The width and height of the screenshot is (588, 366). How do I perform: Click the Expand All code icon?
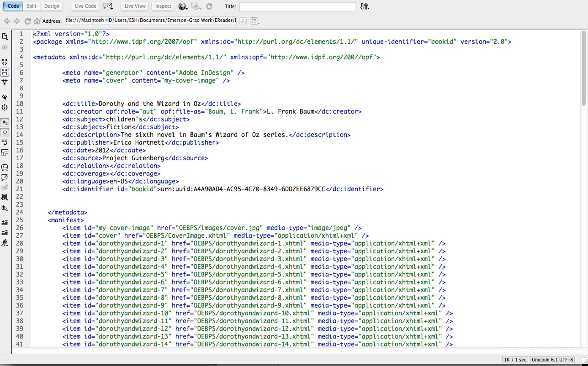pos(5,82)
